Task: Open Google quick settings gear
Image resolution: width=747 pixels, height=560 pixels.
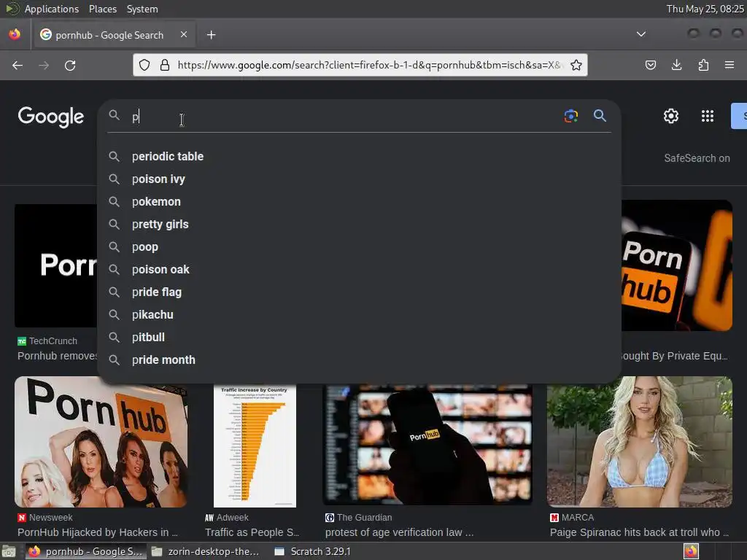Action: 671,116
